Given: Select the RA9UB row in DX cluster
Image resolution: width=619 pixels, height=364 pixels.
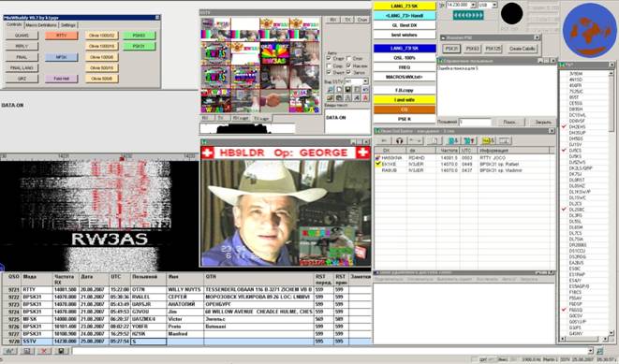Looking at the screenshot, I should pyautogui.click(x=464, y=170).
